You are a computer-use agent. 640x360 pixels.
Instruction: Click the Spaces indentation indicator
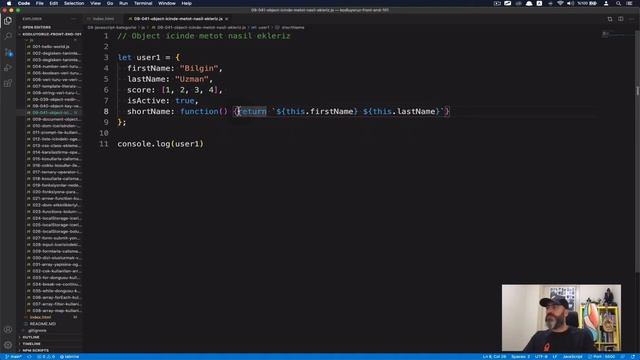(x=520, y=357)
